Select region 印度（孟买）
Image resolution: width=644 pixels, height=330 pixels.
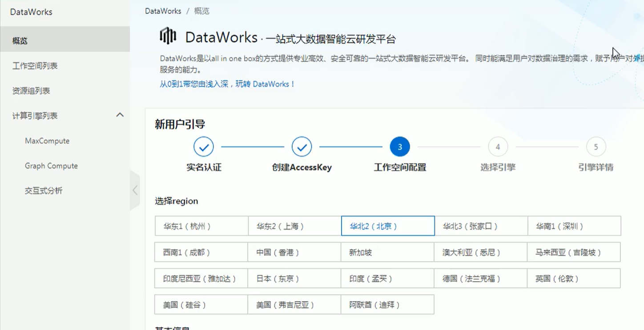click(388, 278)
